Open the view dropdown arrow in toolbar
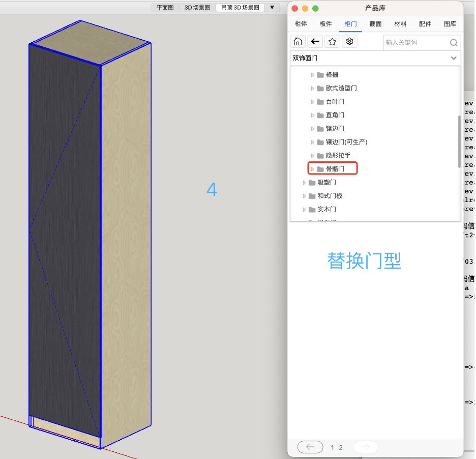Screen dimensions: 476x459 [x=272, y=8]
